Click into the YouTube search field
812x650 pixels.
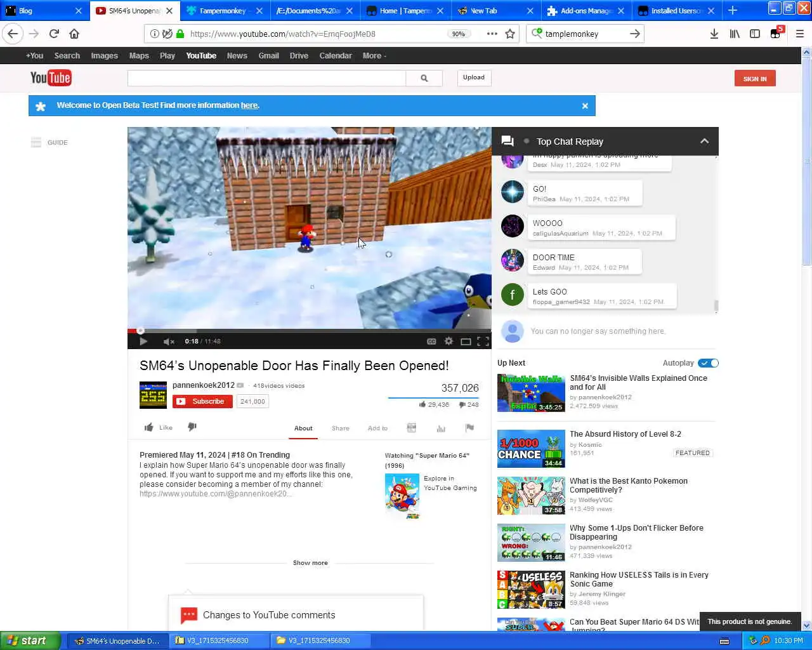[x=266, y=78]
